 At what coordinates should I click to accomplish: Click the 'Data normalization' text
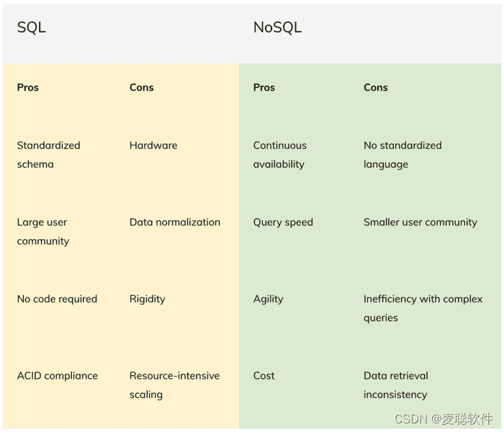[x=175, y=222]
